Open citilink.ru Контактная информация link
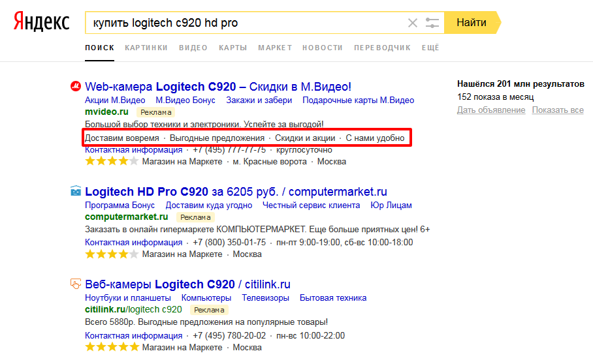The image size is (593, 364). click(133, 336)
